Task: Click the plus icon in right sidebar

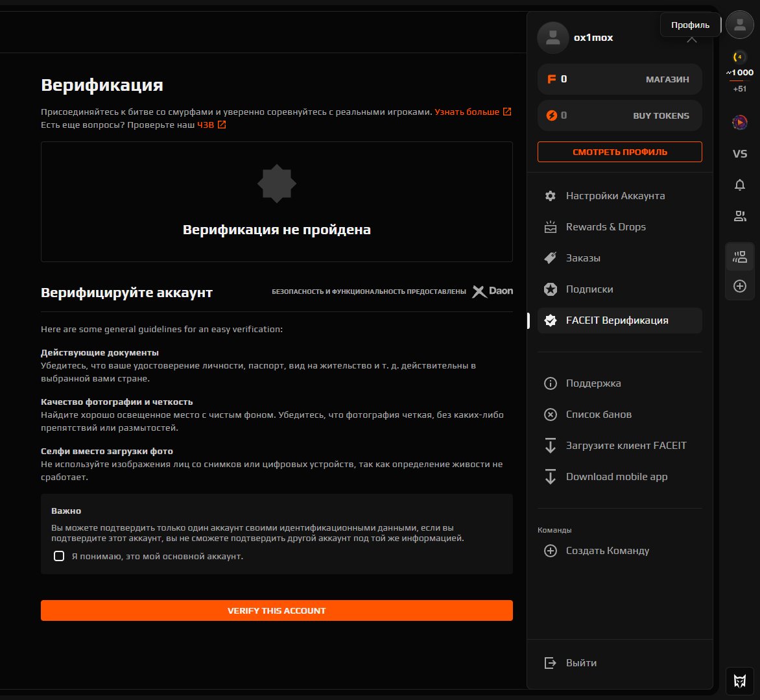Action: coord(739,286)
